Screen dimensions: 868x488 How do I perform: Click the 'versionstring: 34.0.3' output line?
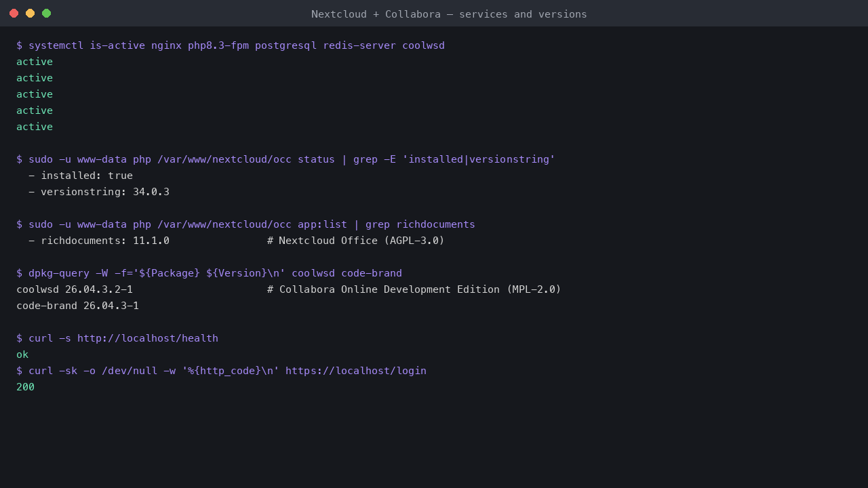(x=99, y=192)
